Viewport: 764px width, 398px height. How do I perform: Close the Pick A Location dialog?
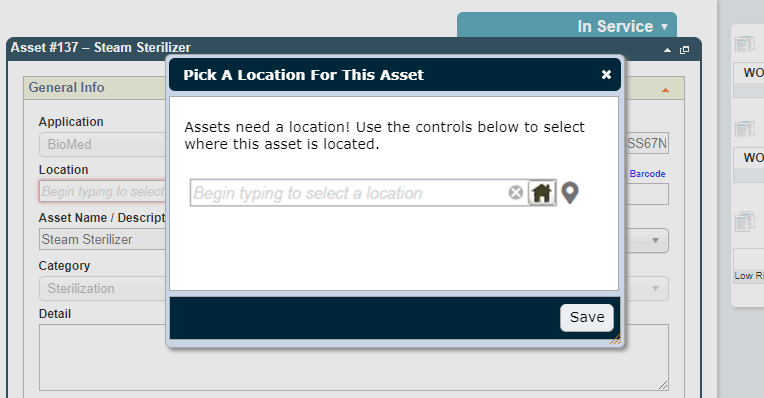(x=606, y=75)
